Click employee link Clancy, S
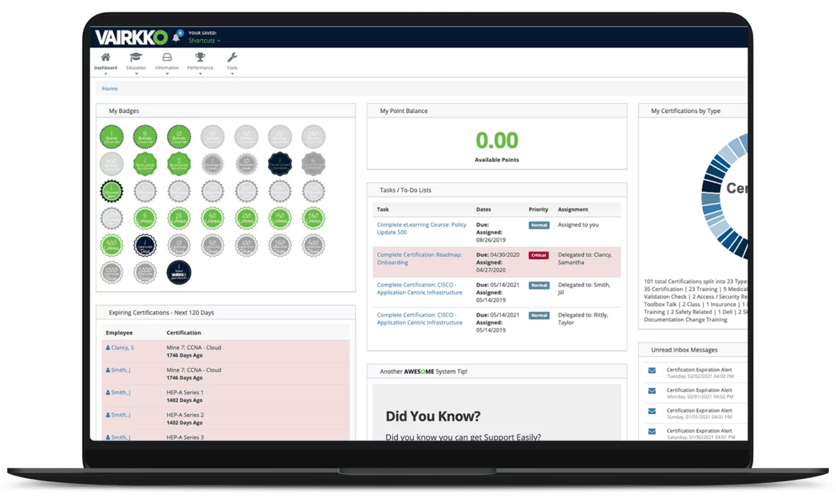The width and height of the screenshot is (836, 504). click(x=121, y=348)
